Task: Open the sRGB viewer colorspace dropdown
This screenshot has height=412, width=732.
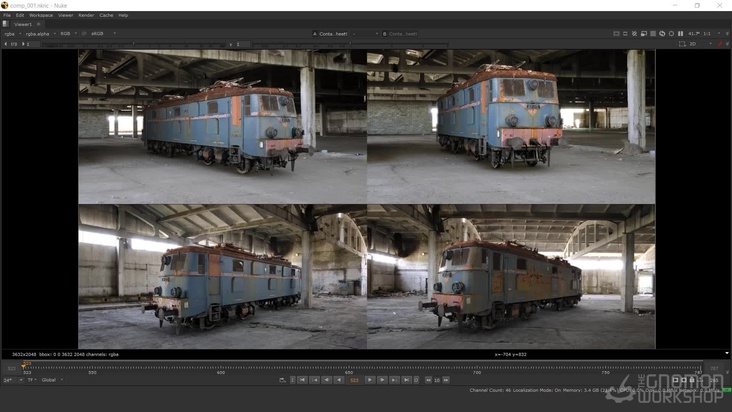Action: (x=103, y=34)
